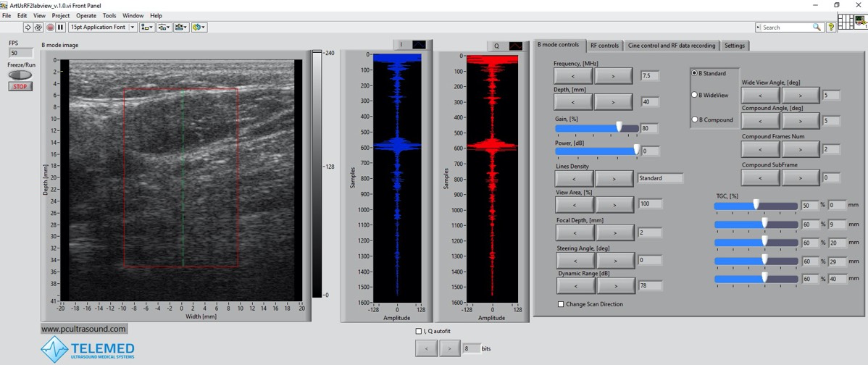Increase Dynamic Range with the > button
Screen dimensions: 868x365
616,285
